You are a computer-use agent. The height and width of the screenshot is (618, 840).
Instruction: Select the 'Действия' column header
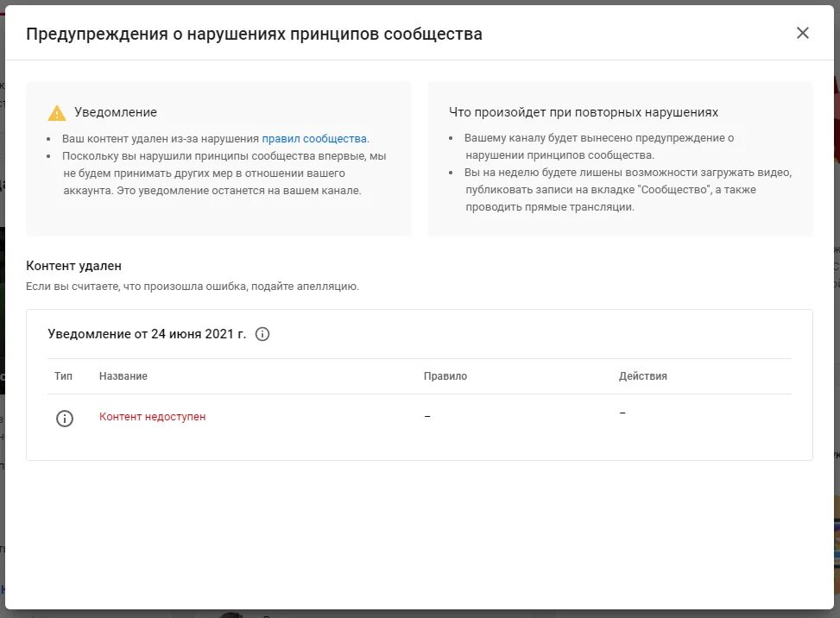click(643, 376)
